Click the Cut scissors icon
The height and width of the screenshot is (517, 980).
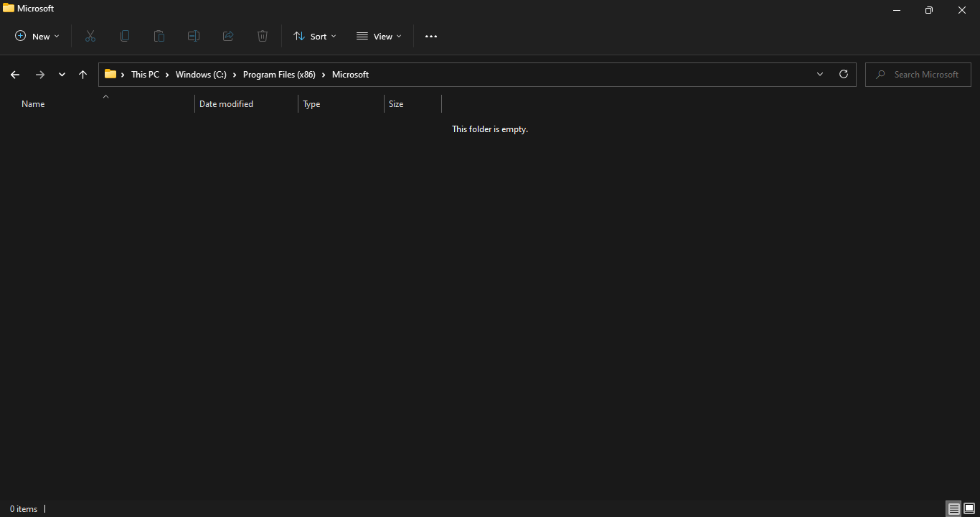[x=90, y=36]
